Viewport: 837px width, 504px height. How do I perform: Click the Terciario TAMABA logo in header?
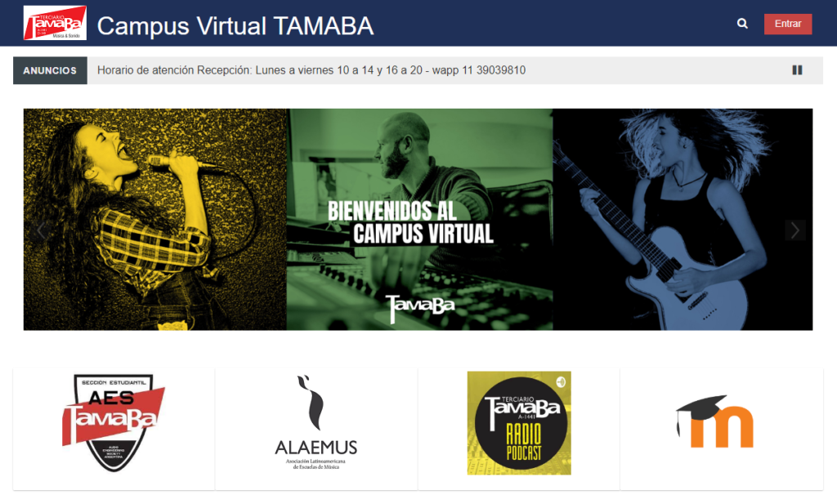[x=55, y=23]
